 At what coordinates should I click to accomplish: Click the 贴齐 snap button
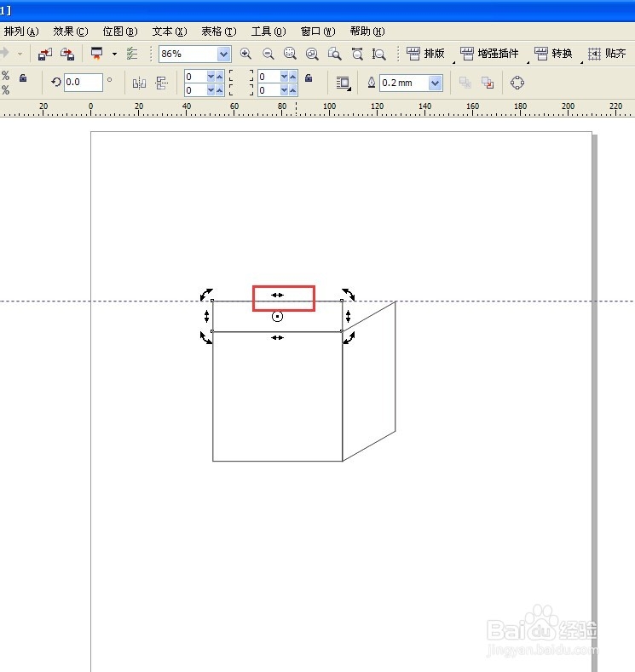coord(607,54)
